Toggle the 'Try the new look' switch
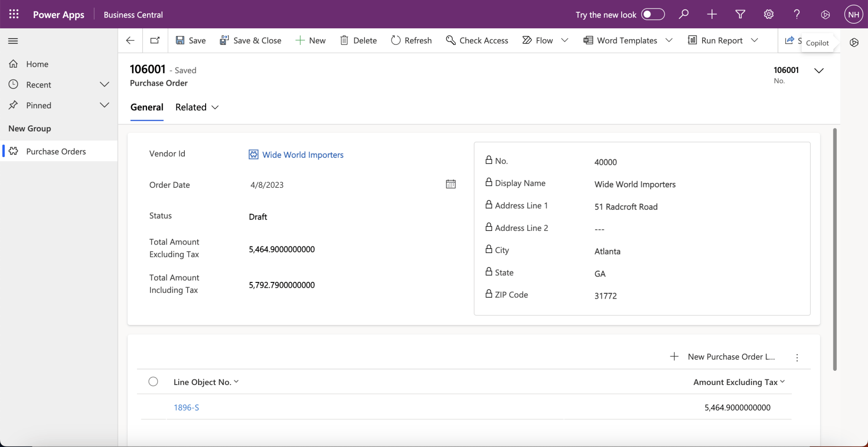Viewport: 868px width, 447px height. (x=653, y=14)
